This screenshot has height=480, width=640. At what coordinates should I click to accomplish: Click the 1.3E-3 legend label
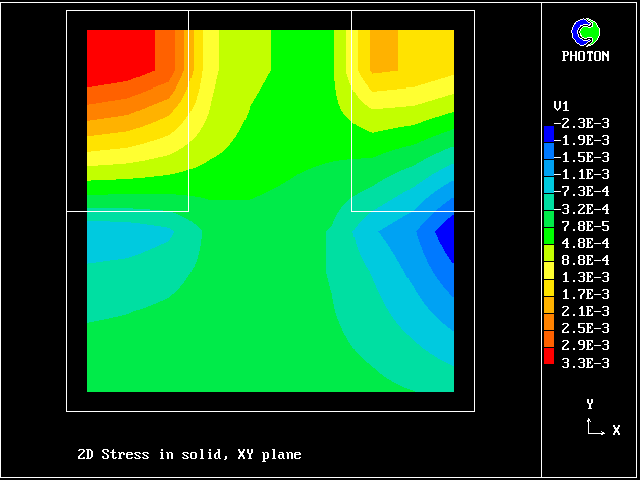(585, 277)
